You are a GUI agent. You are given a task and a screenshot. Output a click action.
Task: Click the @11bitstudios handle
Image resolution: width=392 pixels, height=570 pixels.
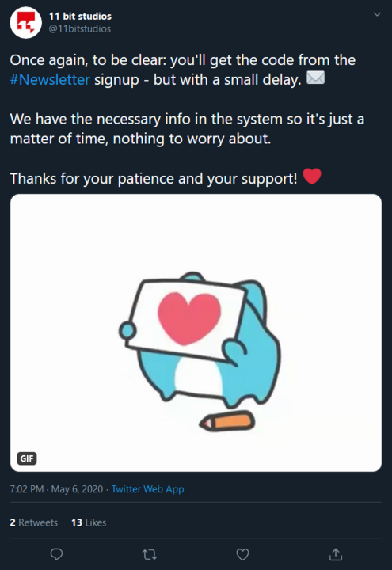(80, 28)
